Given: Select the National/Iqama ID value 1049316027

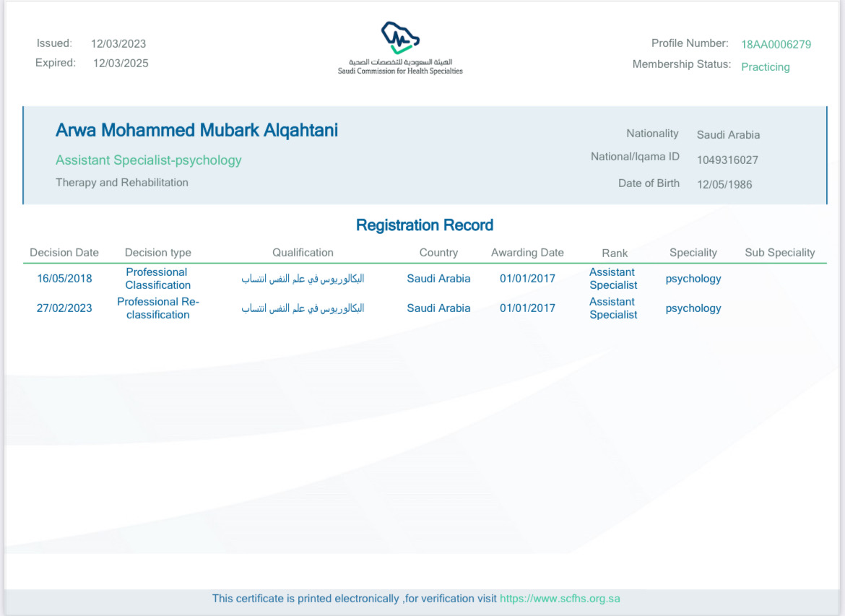Looking at the screenshot, I should click(727, 160).
